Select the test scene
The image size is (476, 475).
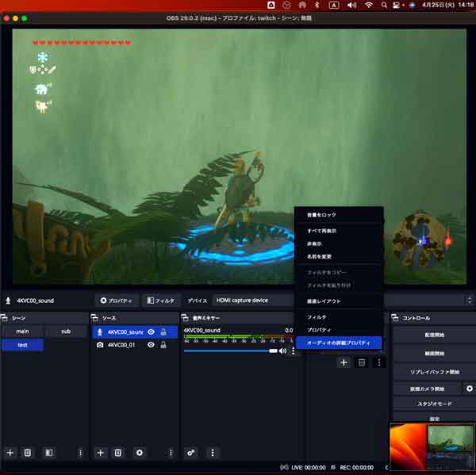point(22,345)
